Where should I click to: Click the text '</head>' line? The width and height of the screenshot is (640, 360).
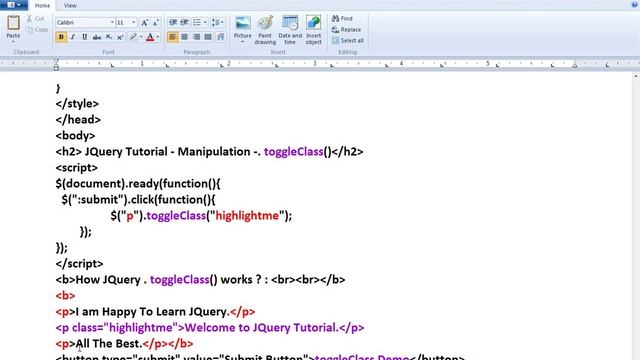tap(78, 120)
